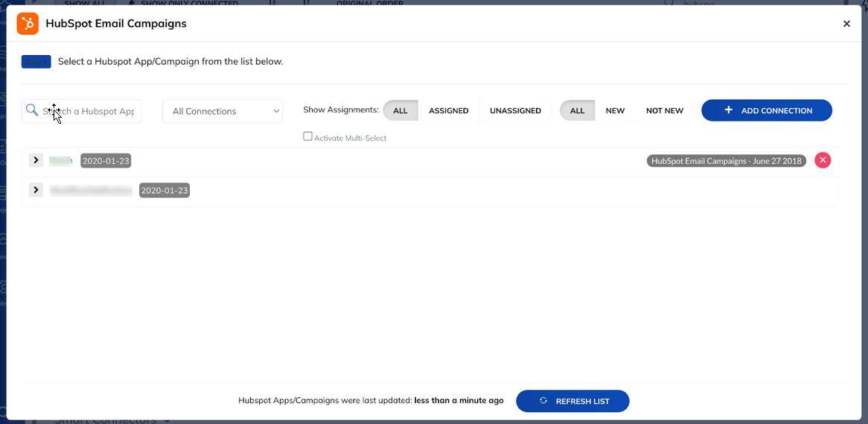Remove assignment with the red X button
Screen dimensions: 868x424
[823, 160]
